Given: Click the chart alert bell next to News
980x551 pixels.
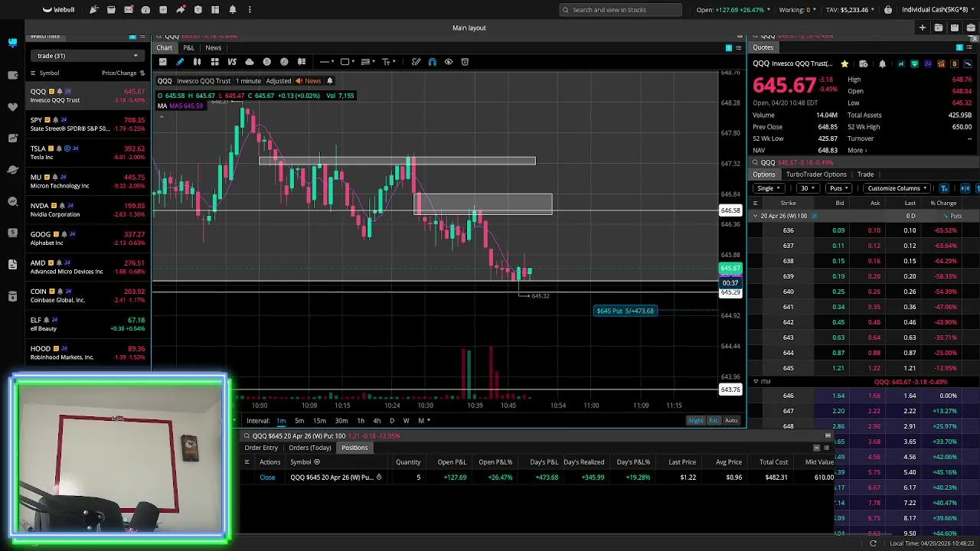Looking at the screenshot, I should pyautogui.click(x=330, y=81).
